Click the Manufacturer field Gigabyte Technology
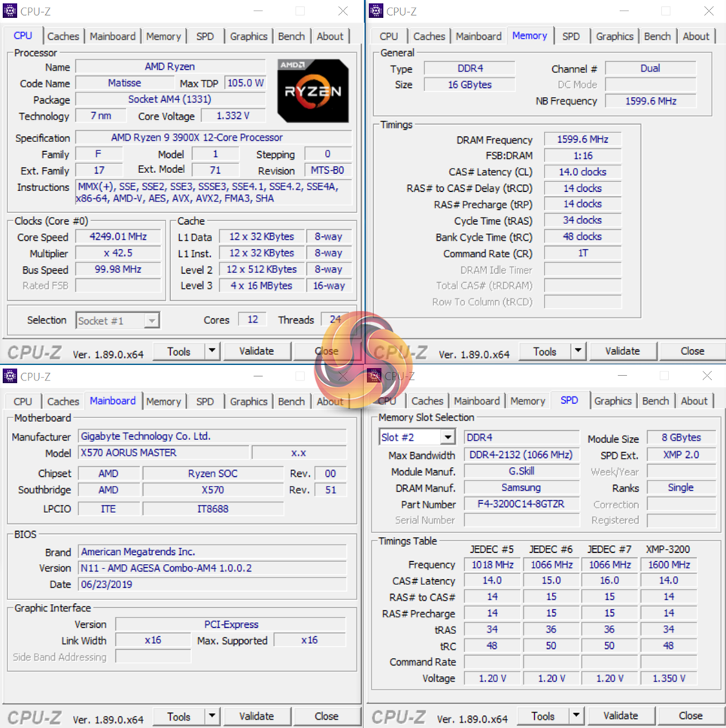The width and height of the screenshot is (726, 728). 212,436
